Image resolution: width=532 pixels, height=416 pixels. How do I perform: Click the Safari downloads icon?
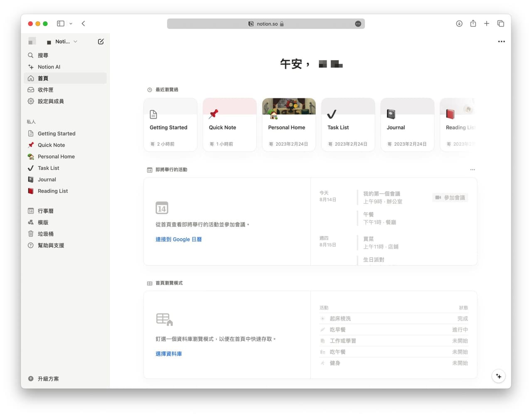pos(459,24)
